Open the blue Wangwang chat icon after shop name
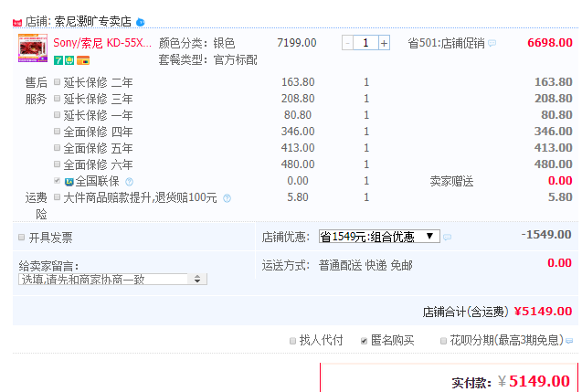 pos(141,22)
